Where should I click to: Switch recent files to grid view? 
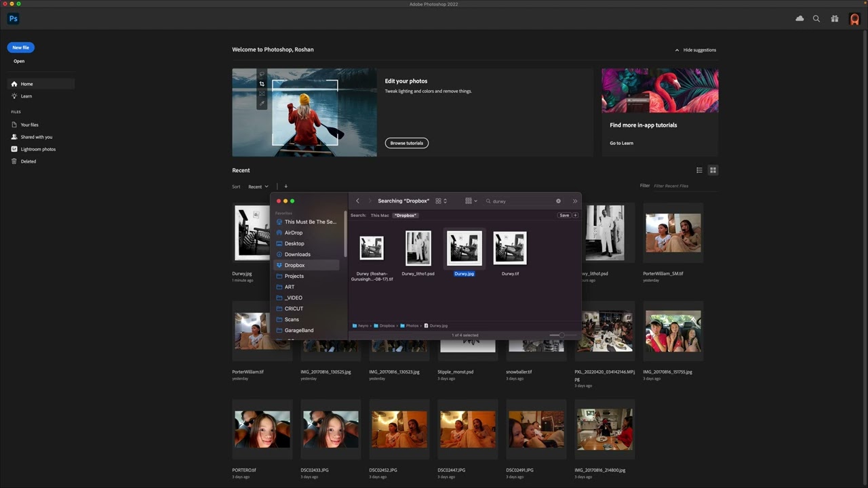tap(713, 170)
